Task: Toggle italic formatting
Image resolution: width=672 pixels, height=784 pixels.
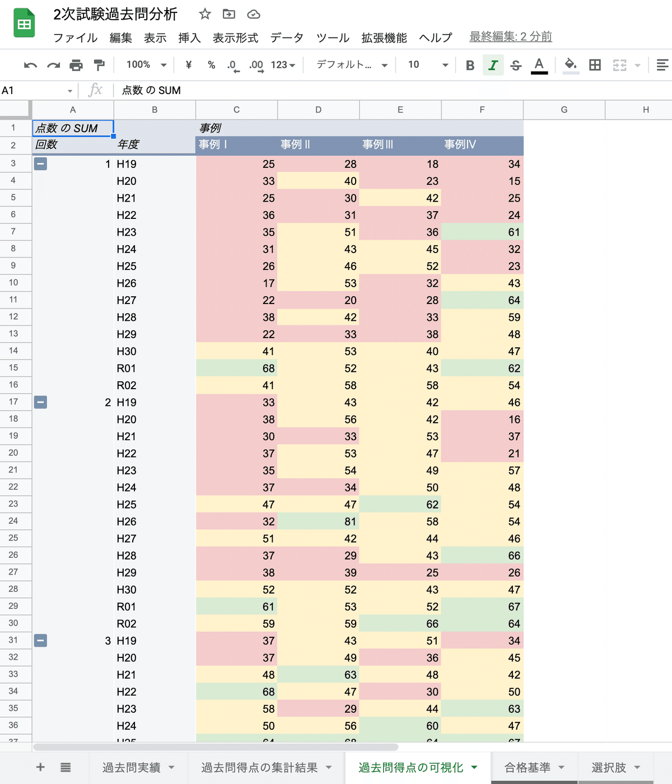Action: tap(493, 65)
